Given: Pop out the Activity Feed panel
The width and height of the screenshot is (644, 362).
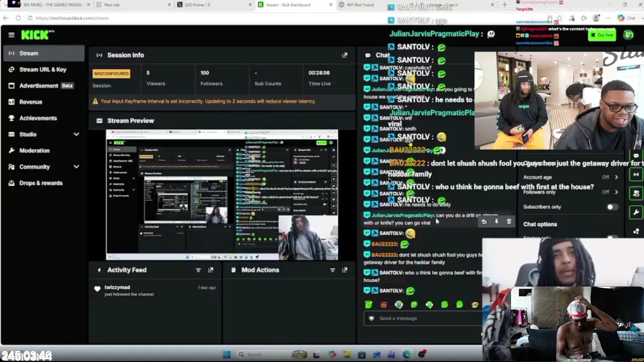Looking at the screenshot, I should (x=211, y=270).
